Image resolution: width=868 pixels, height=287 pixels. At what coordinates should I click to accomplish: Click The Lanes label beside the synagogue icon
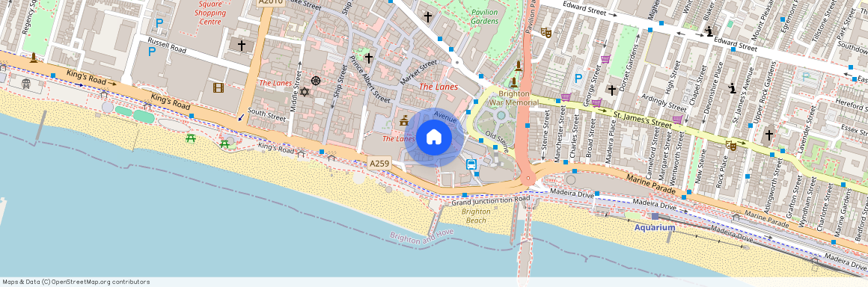tap(275, 83)
